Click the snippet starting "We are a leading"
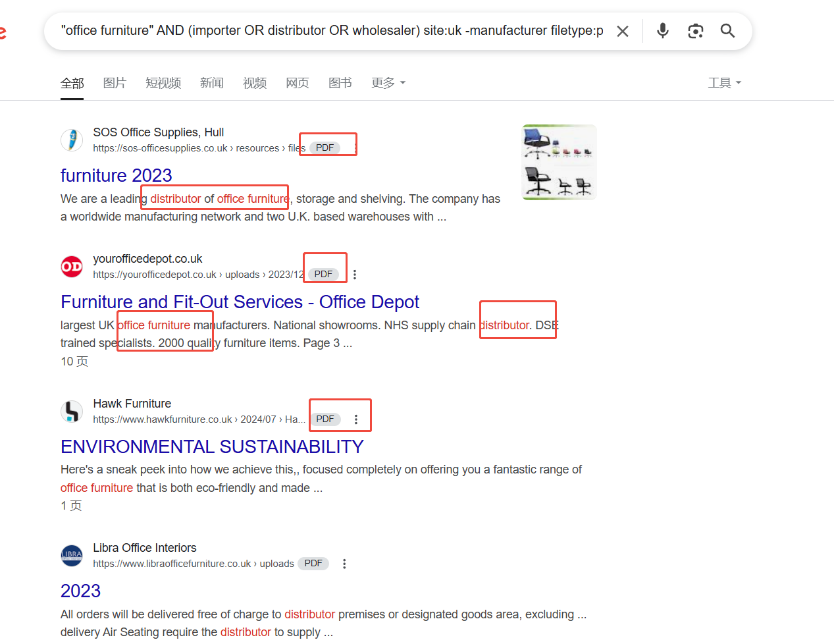The image size is (834, 644). click(280, 208)
